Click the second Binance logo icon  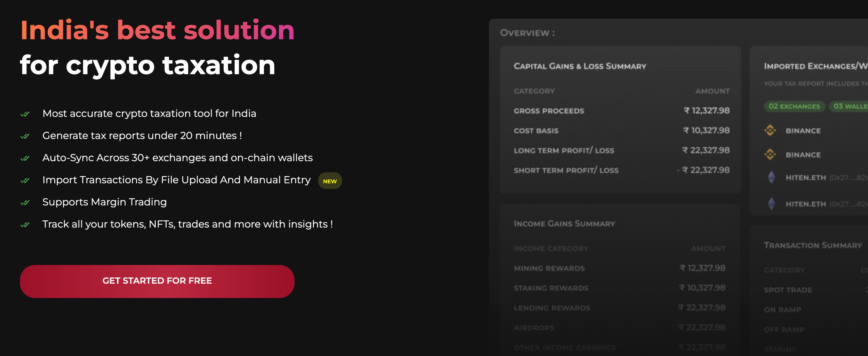tap(770, 155)
